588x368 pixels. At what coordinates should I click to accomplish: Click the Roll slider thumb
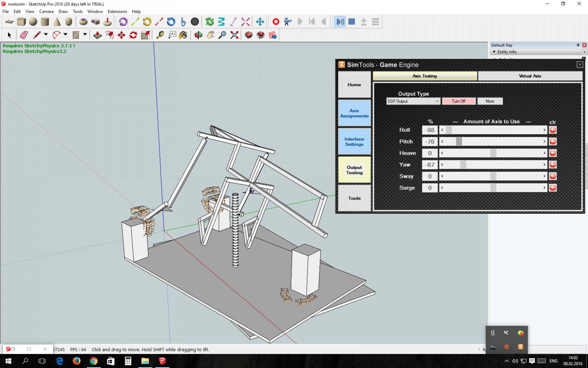click(x=449, y=130)
